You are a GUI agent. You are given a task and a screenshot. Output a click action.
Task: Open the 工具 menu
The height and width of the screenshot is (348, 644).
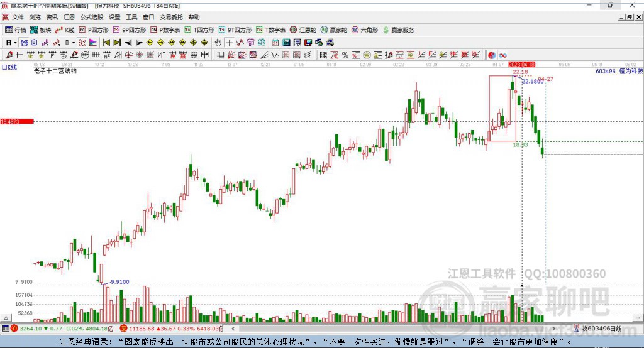(x=131, y=17)
